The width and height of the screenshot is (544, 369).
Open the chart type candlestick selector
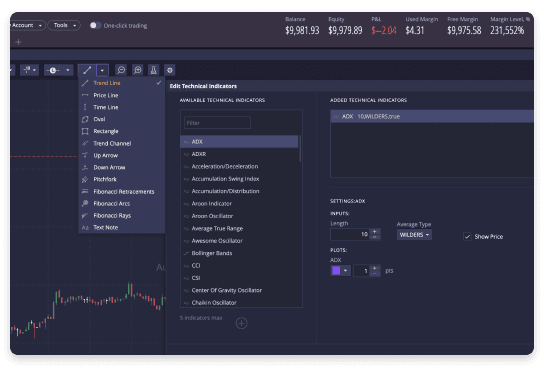pyautogui.click(x=29, y=70)
